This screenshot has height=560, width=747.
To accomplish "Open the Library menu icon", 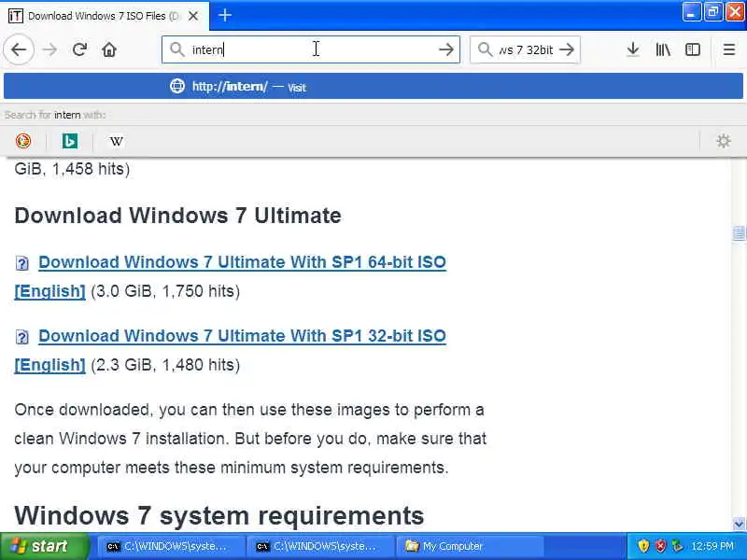I will pyautogui.click(x=663, y=49).
